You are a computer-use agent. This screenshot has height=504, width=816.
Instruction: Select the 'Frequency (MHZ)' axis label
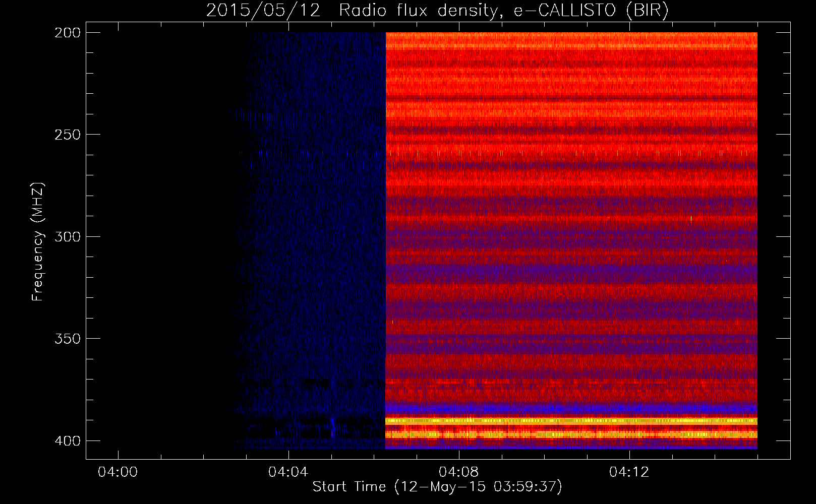[x=38, y=242]
